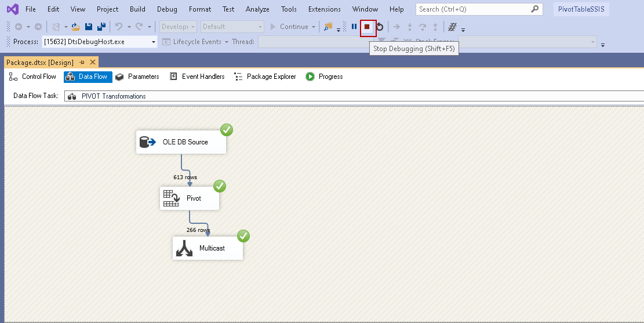Viewport: 644px width, 323px height.
Task: Click the Undo arrow icon
Action: tap(119, 27)
